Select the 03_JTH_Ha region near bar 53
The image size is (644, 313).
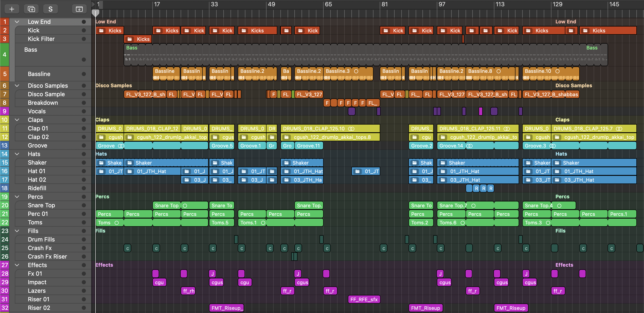(x=302, y=180)
